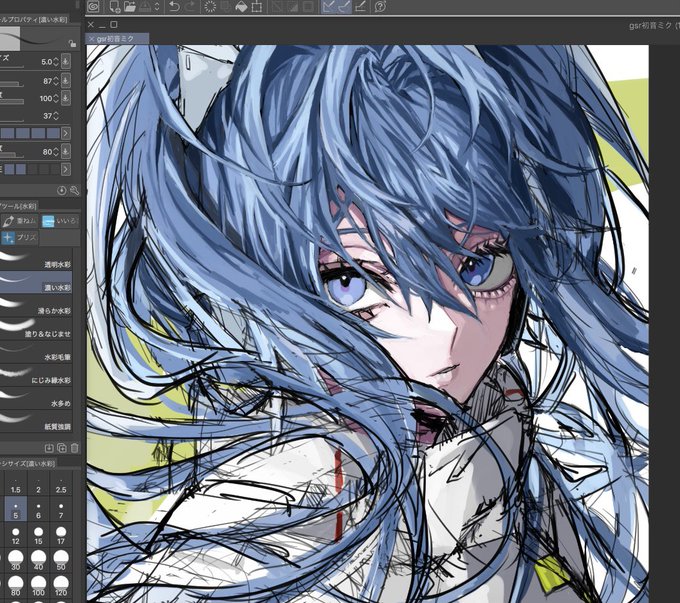Viewport: 680px width, 603px height.
Task: Adjust the slider with value 100
Action: click(x=12, y=102)
